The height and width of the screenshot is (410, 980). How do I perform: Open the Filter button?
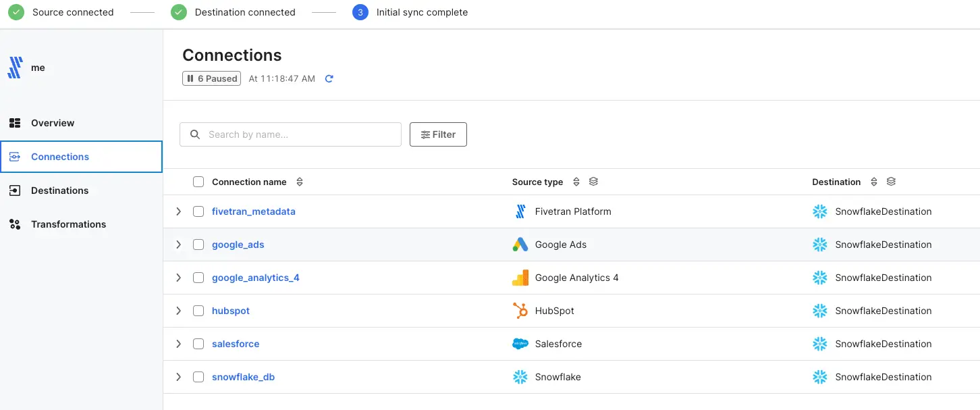438,134
